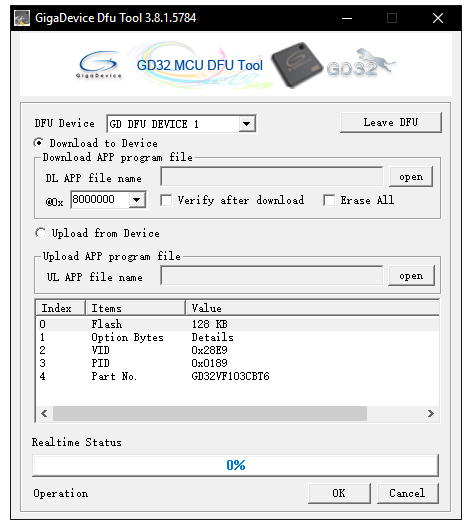Tick the Erase All checkbox

tap(329, 200)
